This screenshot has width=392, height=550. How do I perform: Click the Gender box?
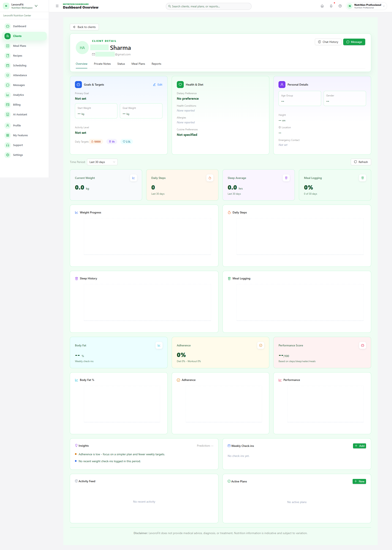(345, 98)
